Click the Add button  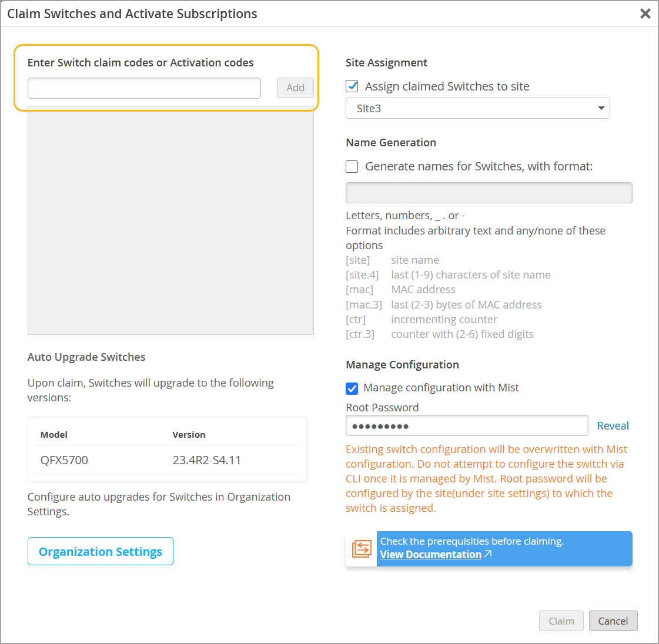coord(295,88)
